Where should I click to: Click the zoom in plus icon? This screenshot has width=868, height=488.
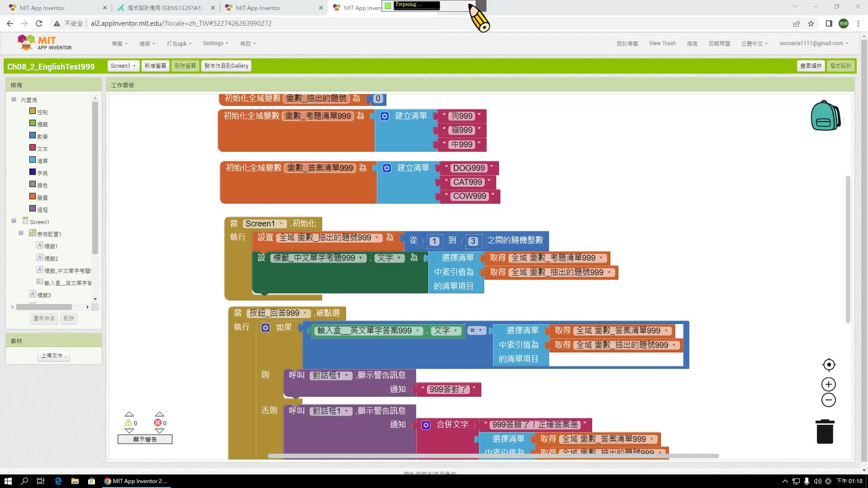pyautogui.click(x=828, y=385)
